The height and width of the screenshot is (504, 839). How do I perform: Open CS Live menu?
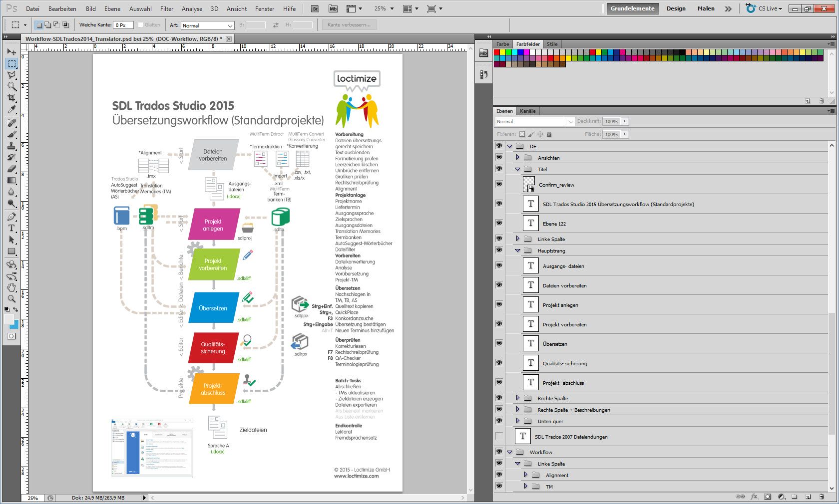[765, 8]
